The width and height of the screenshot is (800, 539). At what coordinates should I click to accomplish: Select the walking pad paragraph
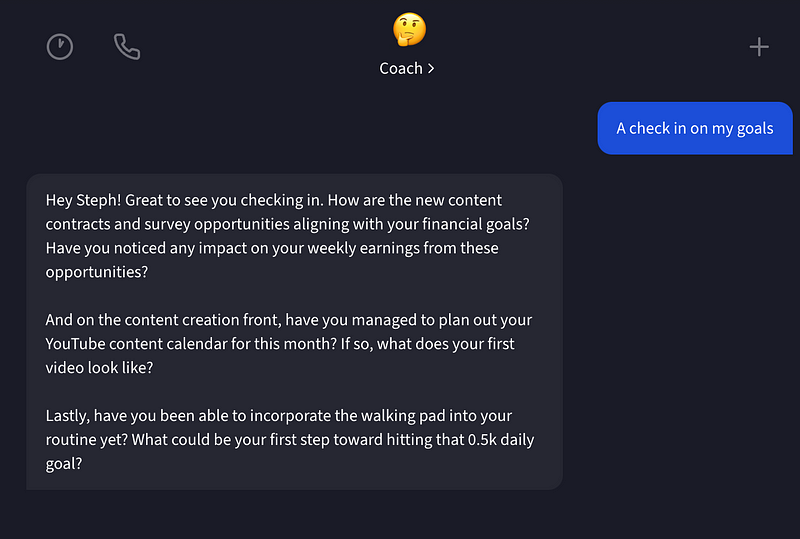click(290, 439)
